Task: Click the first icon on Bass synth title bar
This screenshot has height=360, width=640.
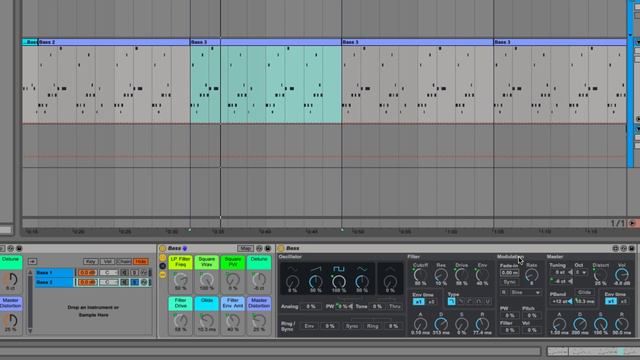Action: click(x=615, y=248)
